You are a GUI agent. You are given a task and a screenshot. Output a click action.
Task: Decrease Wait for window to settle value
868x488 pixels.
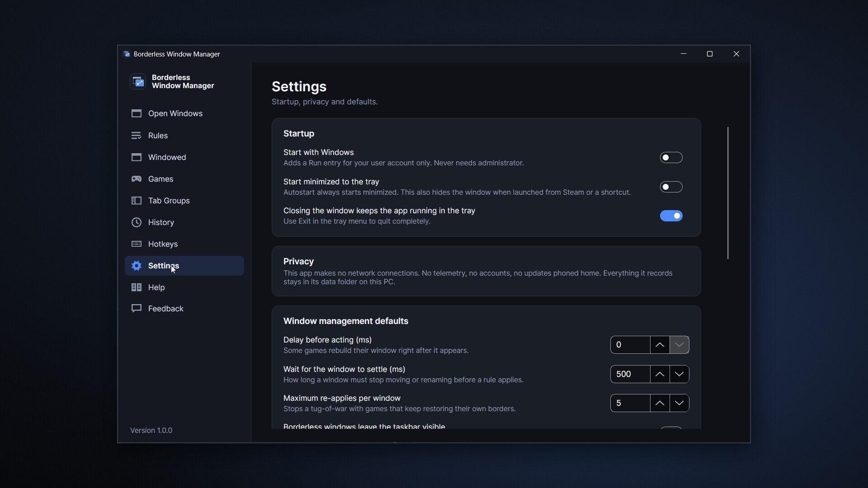(x=679, y=374)
